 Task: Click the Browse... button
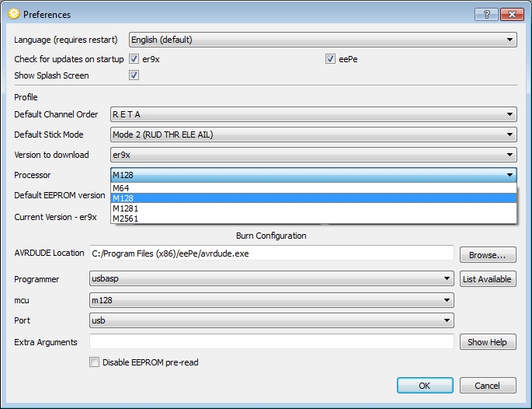tap(488, 255)
